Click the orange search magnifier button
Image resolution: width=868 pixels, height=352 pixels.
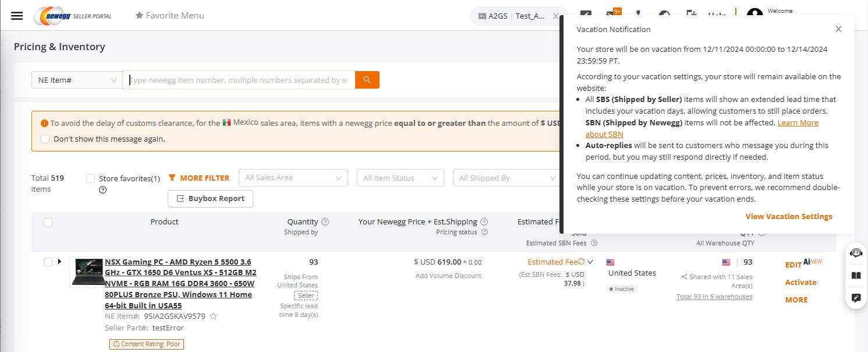(x=367, y=80)
